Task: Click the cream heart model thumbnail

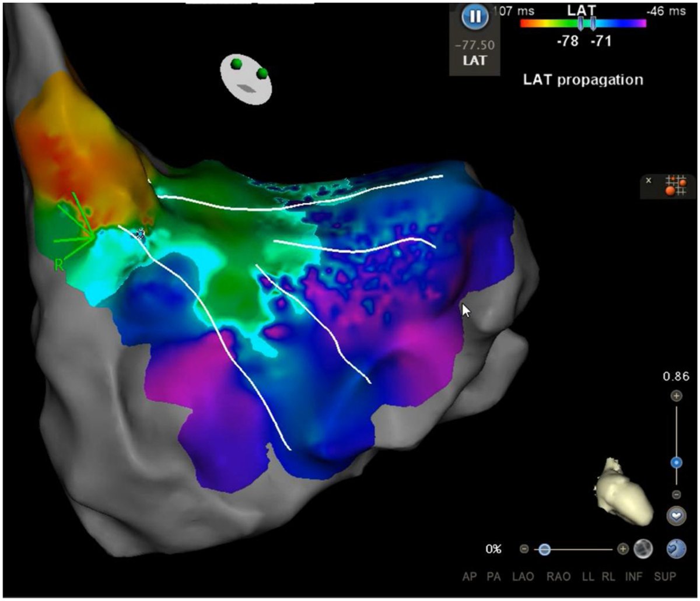Action: (x=624, y=491)
